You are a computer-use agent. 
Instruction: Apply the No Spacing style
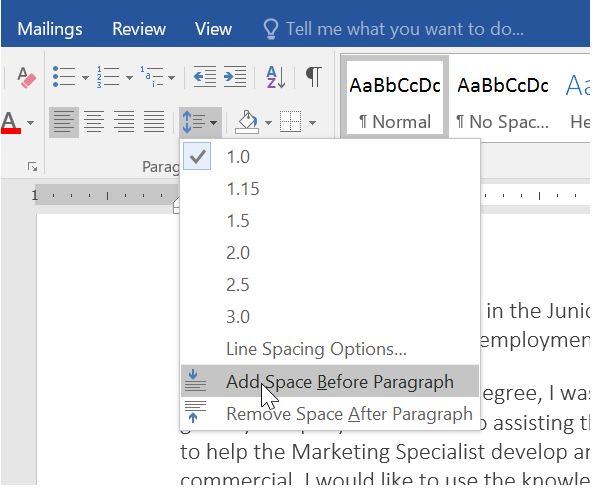[502, 100]
